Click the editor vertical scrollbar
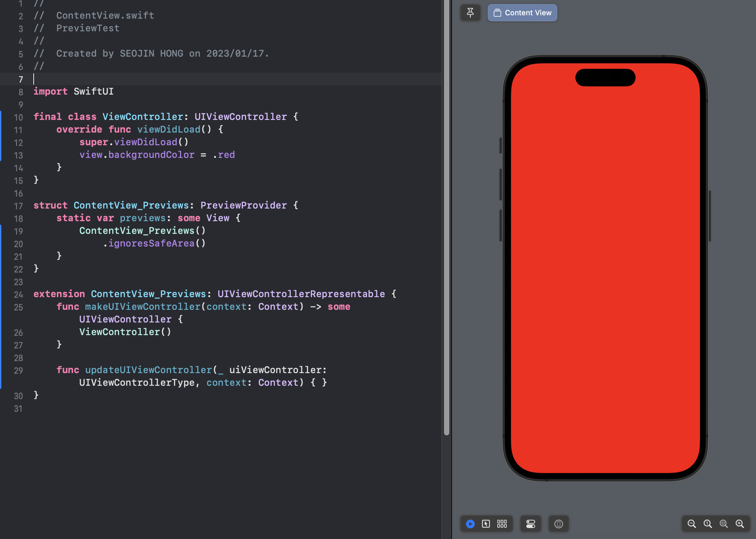 [447, 217]
